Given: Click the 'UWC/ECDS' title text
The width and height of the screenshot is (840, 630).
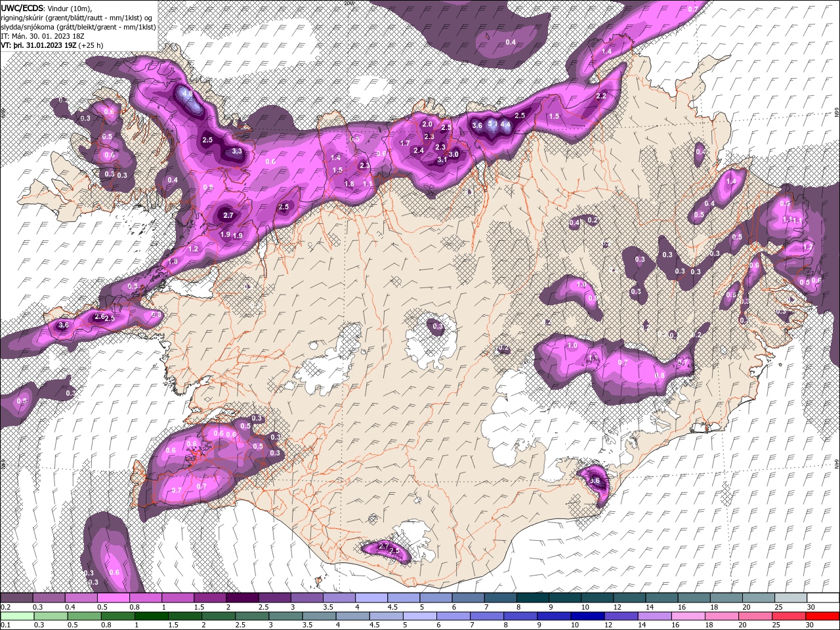Looking at the screenshot, I should (x=22, y=8).
